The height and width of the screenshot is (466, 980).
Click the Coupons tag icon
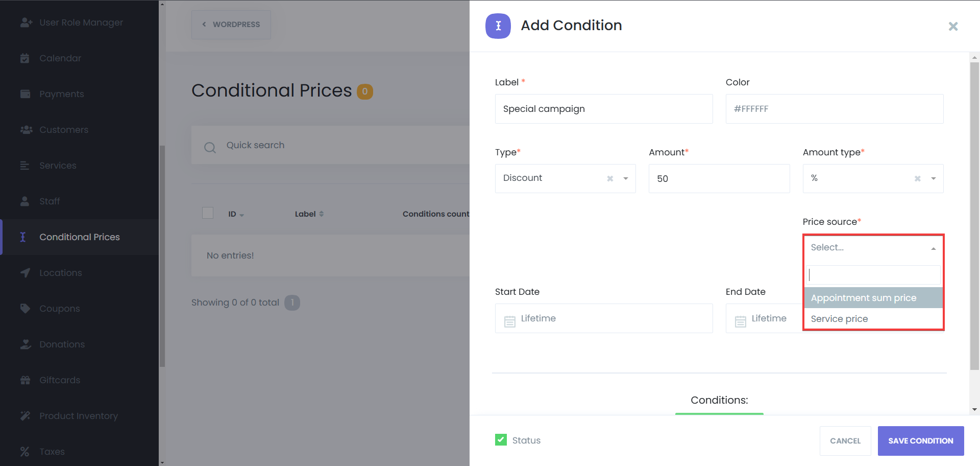25,308
